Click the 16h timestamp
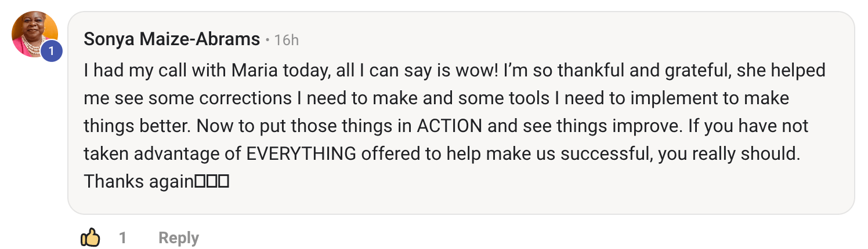The height and width of the screenshot is (249, 868). 286,40
